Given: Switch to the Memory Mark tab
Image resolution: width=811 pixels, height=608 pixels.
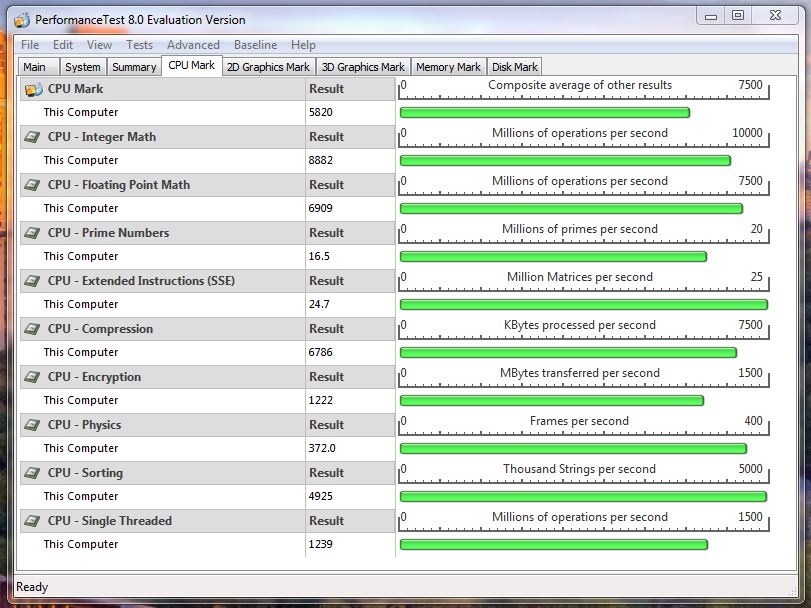Looking at the screenshot, I should click(x=448, y=67).
